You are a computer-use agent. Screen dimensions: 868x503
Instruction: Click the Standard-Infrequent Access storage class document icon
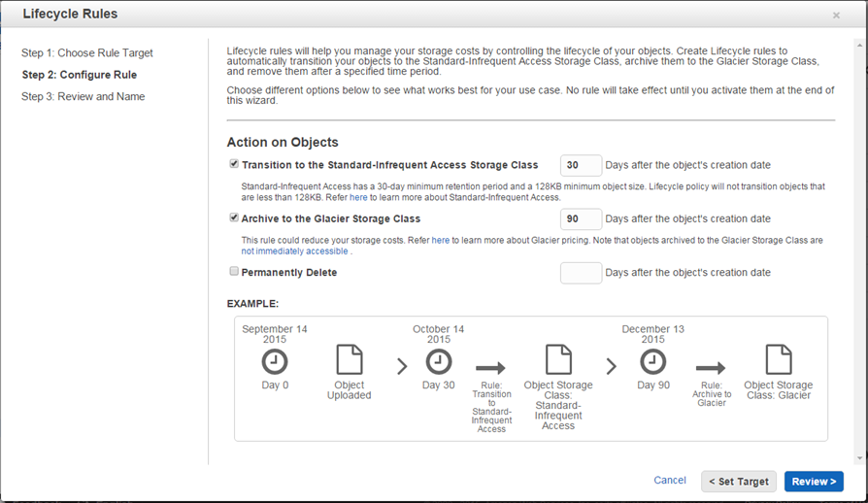[558, 360]
